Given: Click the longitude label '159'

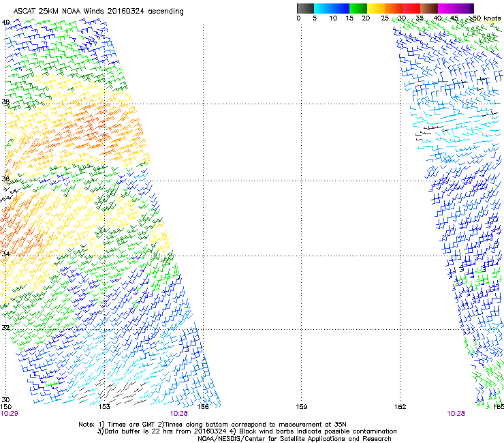Looking at the screenshot, I should (x=302, y=407).
